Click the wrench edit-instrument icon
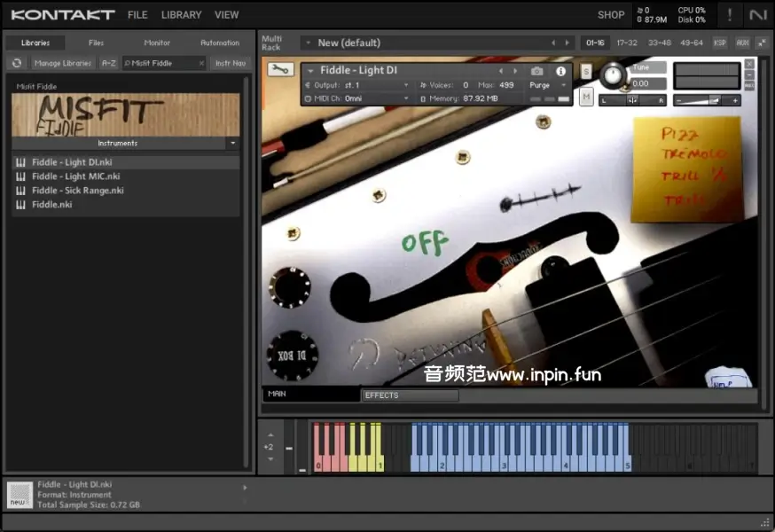Screen dimensions: 775x532 click(x=279, y=70)
